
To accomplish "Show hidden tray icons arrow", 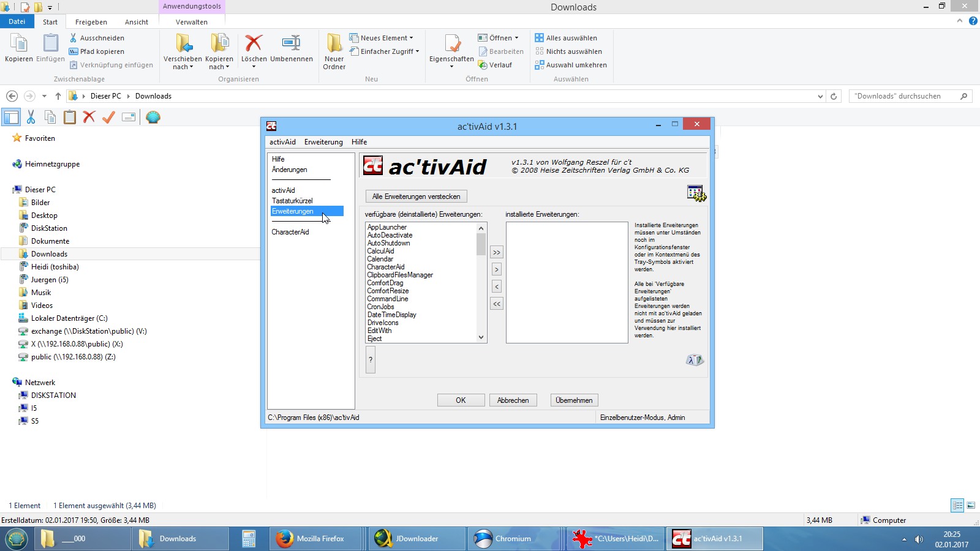I will point(904,539).
